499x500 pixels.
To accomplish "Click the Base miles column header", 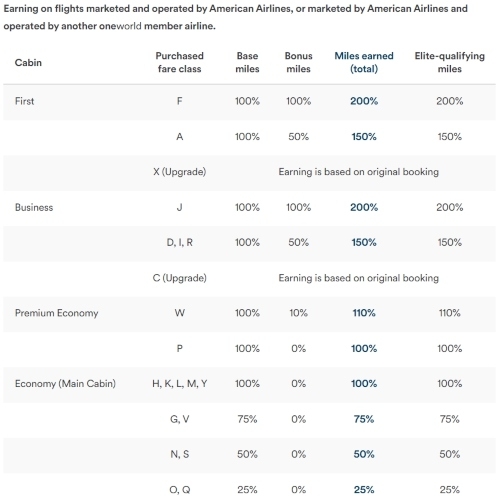I will pos(247,62).
